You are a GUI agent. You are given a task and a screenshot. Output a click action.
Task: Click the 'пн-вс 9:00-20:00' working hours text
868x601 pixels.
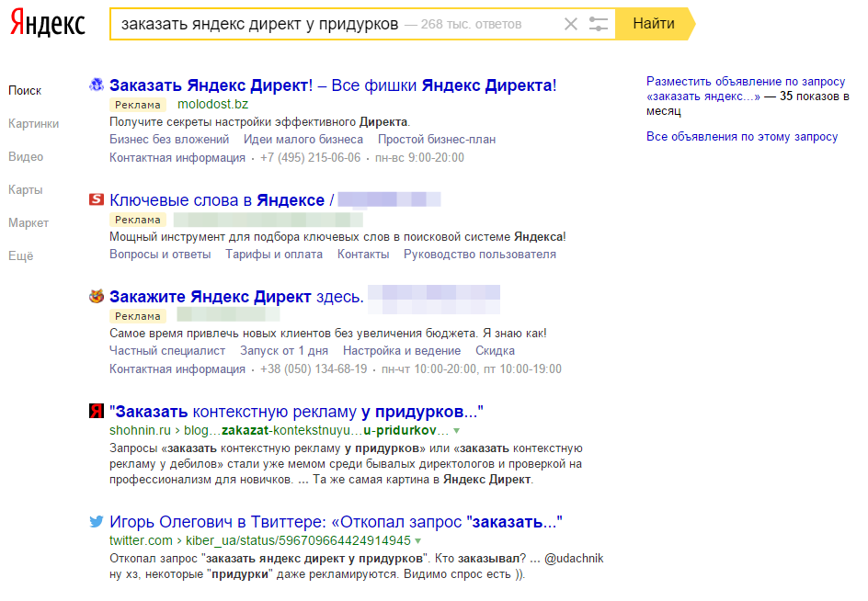click(419, 158)
